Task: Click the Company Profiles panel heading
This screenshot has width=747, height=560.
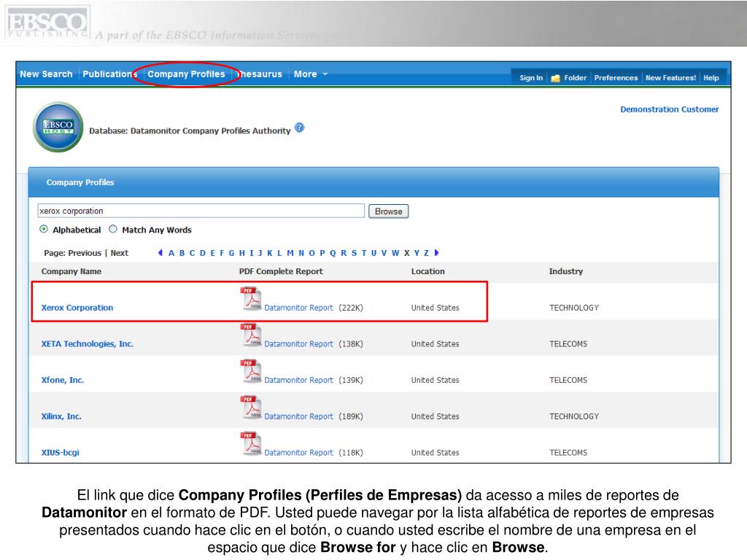Action: point(80,182)
